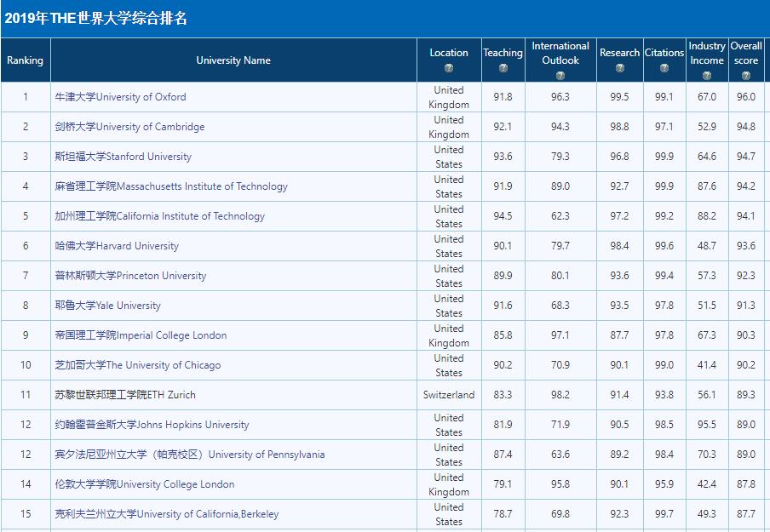Open Johns Hopkins University link
The image size is (770, 532).
152,425
